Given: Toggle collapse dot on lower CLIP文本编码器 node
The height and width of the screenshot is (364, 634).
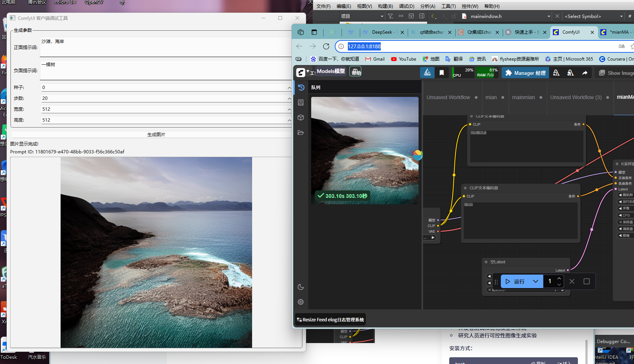Looking at the screenshot, I should coord(465,188).
